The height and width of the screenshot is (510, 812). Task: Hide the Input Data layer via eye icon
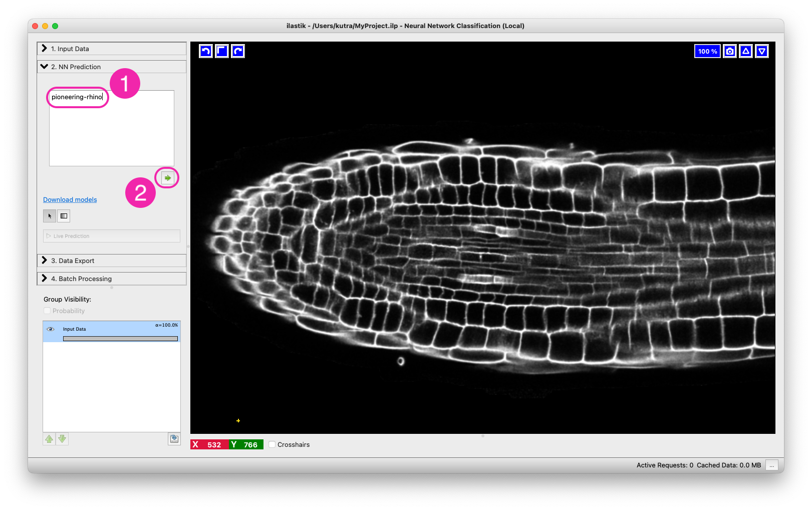pos(51,329)
